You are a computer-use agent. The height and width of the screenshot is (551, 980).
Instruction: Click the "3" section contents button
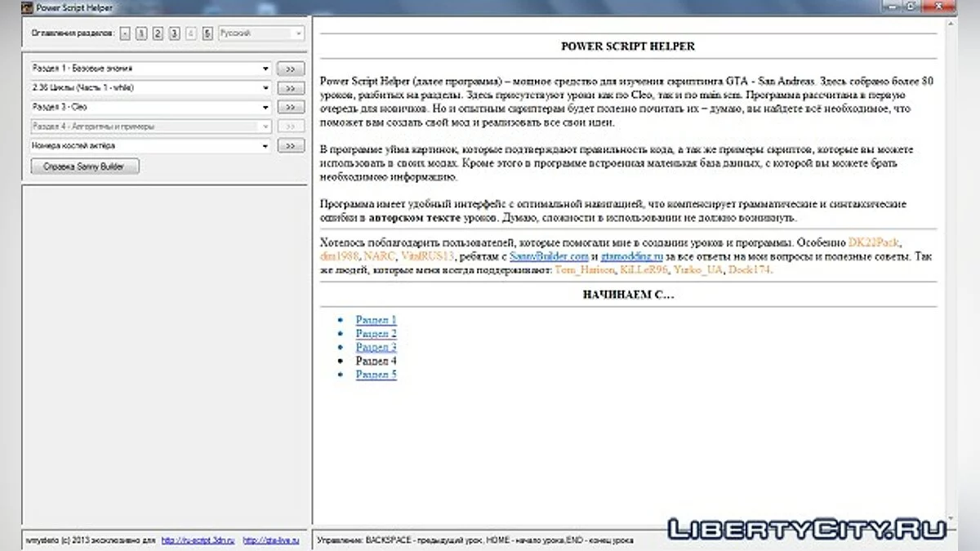[x=174, y=33]
